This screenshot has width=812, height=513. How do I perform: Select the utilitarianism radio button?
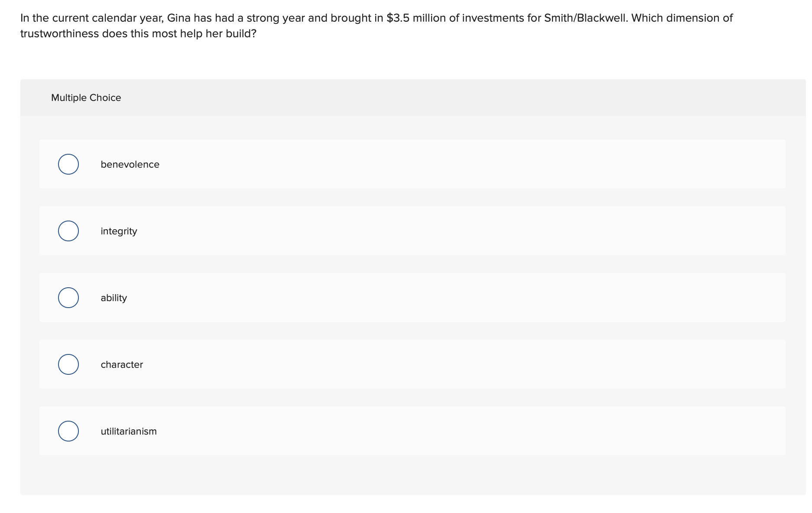coord(68,431)
